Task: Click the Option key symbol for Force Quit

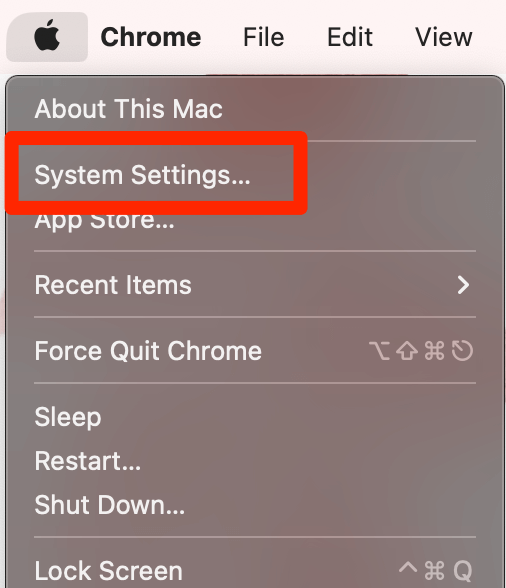Action: click(379, 351)
